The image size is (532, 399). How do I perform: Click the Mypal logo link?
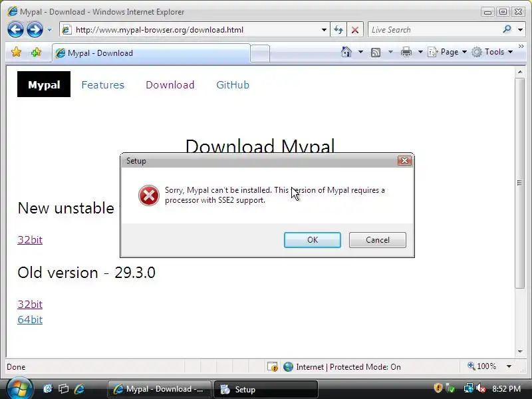tap(44, 84)
